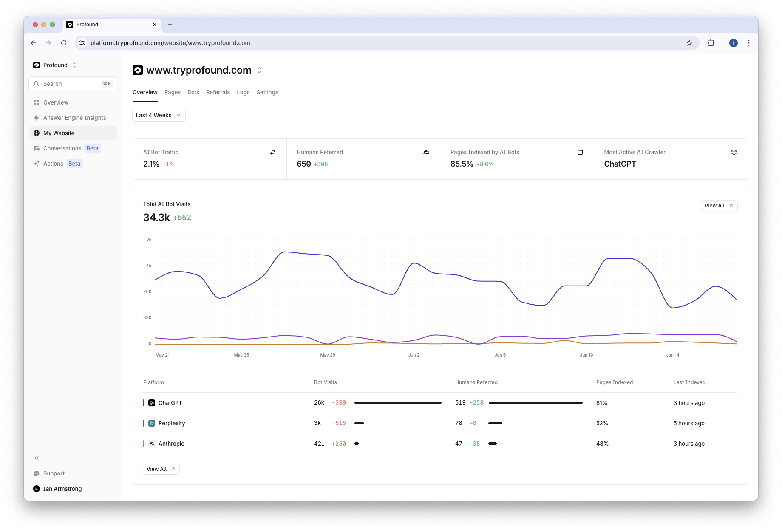Screen dimensions: 782x532
Task: Click the ChatGPT platform row name
Action: click(x=170, y=403)
